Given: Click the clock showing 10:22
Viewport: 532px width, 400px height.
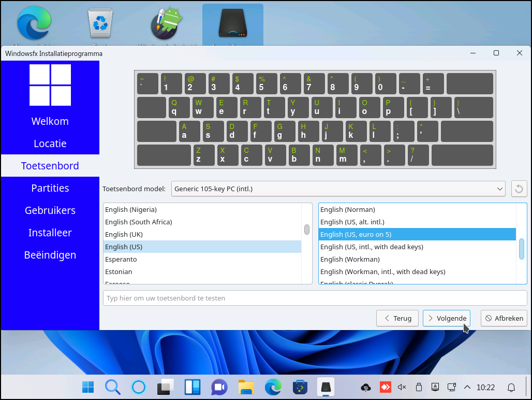Looking at the screenshot, I should (485, 388).
